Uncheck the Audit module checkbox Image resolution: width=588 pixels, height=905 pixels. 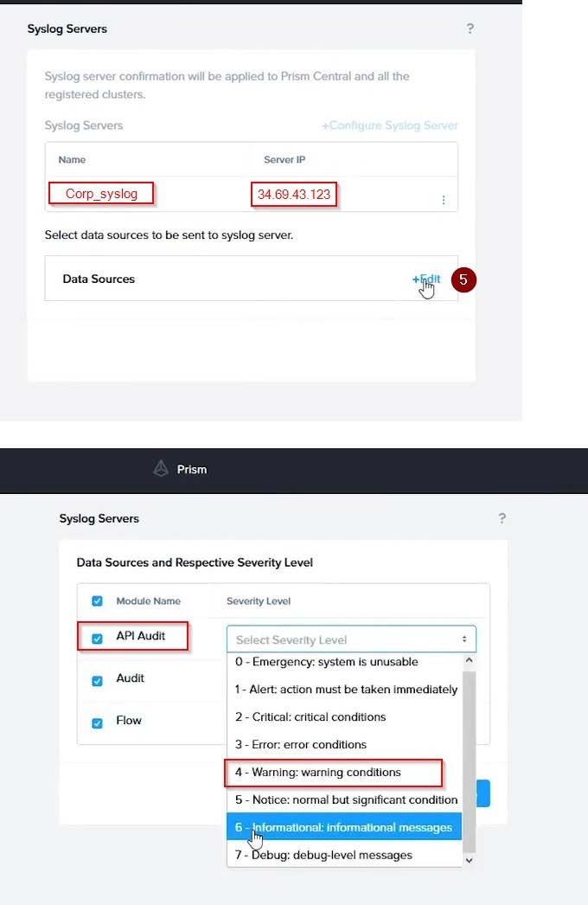(97, 680)
